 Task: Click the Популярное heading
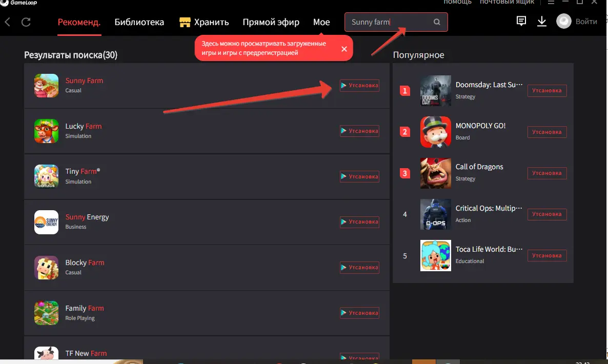click(418, 55)
